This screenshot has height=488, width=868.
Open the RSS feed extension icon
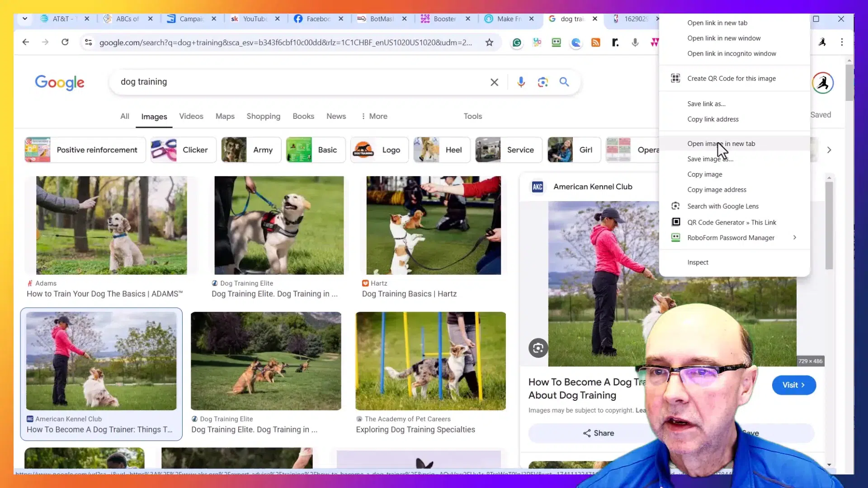tap(596, 42)
